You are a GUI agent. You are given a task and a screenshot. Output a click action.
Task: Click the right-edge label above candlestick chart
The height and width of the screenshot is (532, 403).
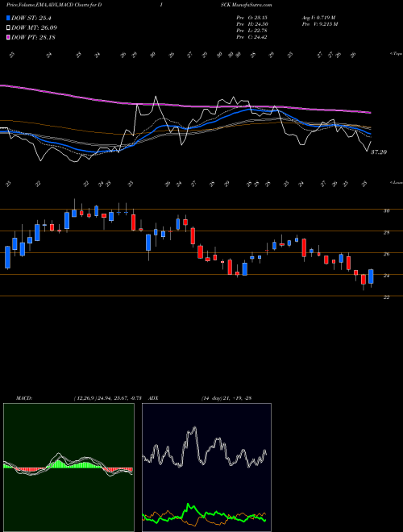coord(396,182)
